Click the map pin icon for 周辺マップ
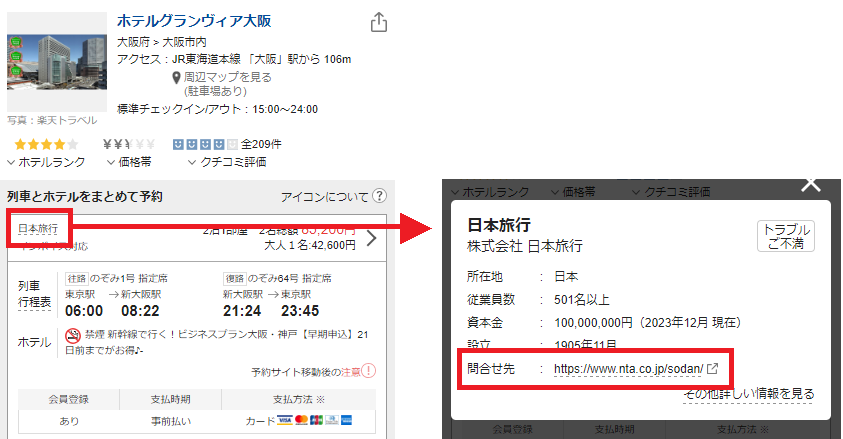Viewport: 843px width, 439px height. click(x=178, y=77)
